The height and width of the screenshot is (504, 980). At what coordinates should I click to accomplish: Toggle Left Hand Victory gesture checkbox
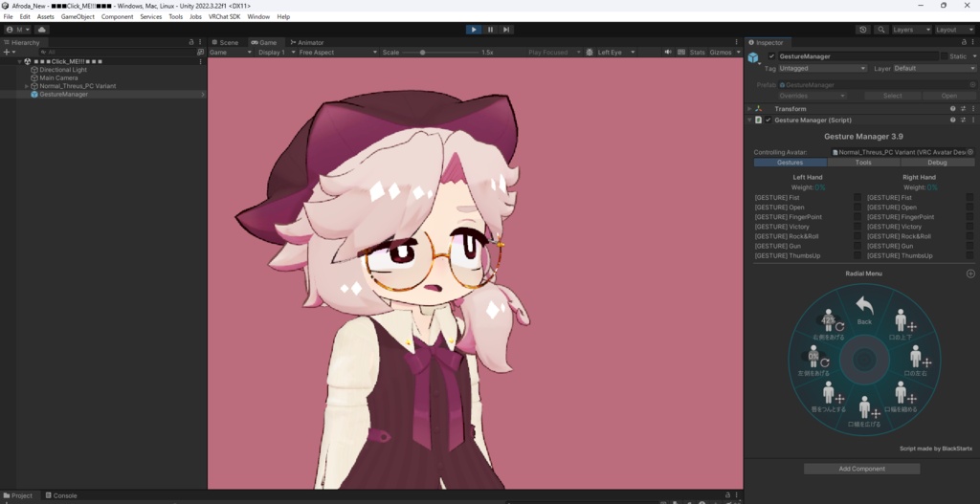(x=857, y=227)
